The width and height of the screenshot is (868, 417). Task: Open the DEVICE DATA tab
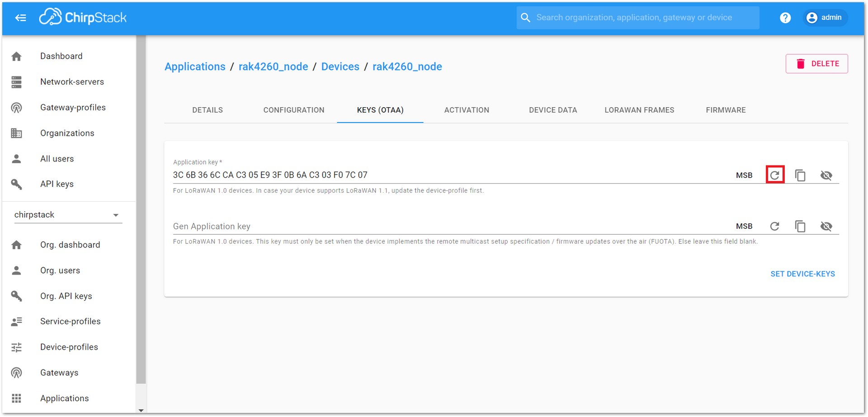[x=553, y=110]
